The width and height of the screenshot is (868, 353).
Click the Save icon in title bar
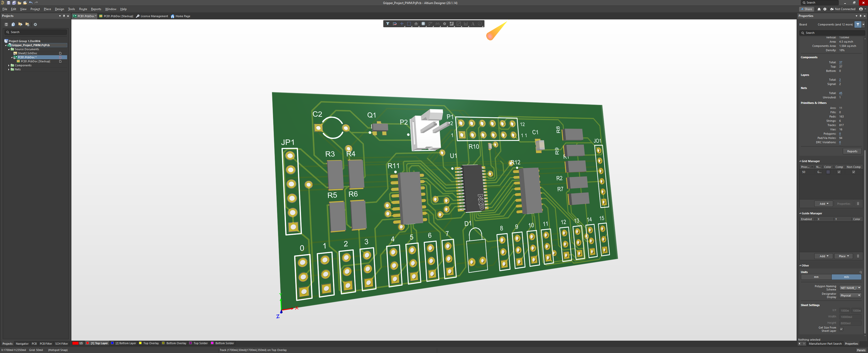[x=8, y=3]
